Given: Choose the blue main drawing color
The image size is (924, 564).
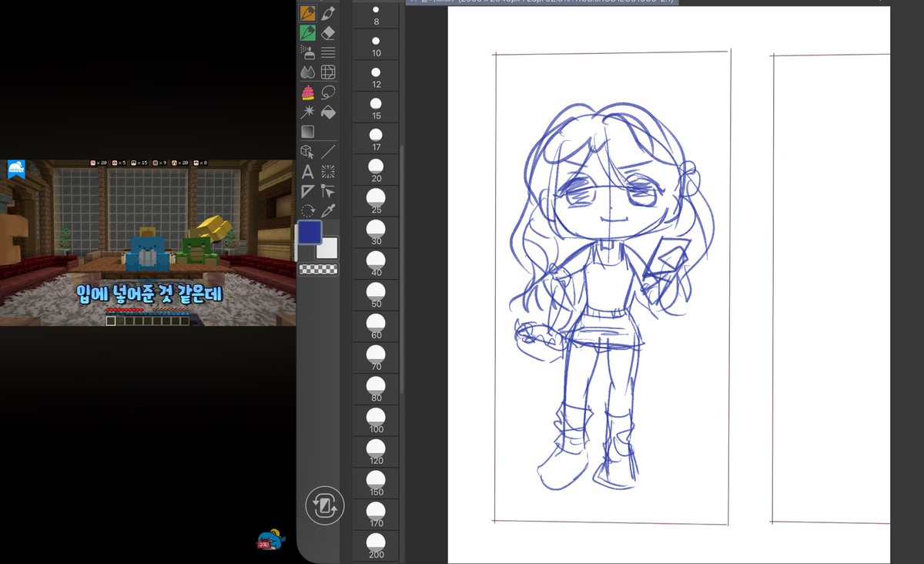Looking at the screenshot, I should pos(310,233).
